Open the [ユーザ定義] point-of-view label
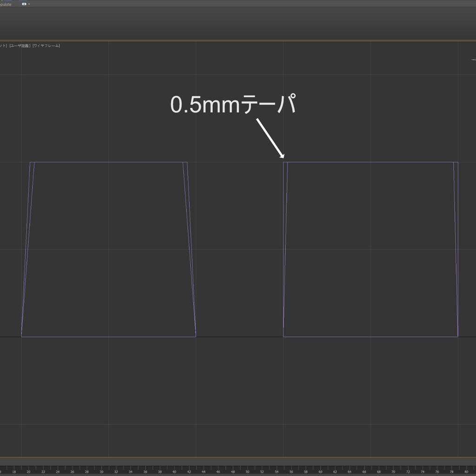The image size is (476, 476). click(20, 46)
